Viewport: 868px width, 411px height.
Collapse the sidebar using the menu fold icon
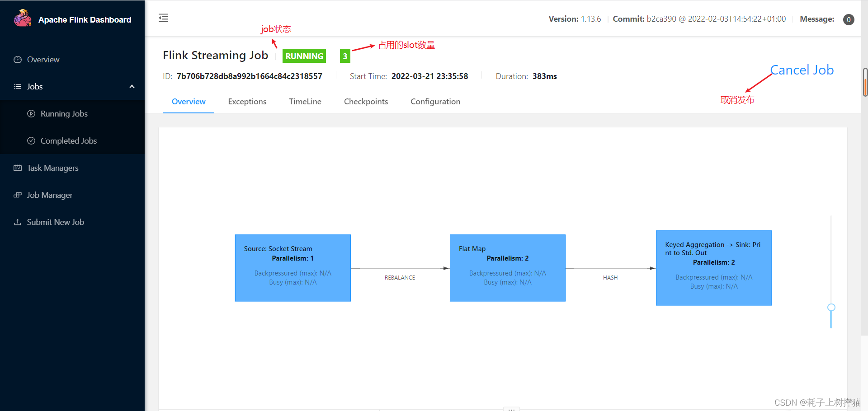pyautogui.click(x=164, y=18)
